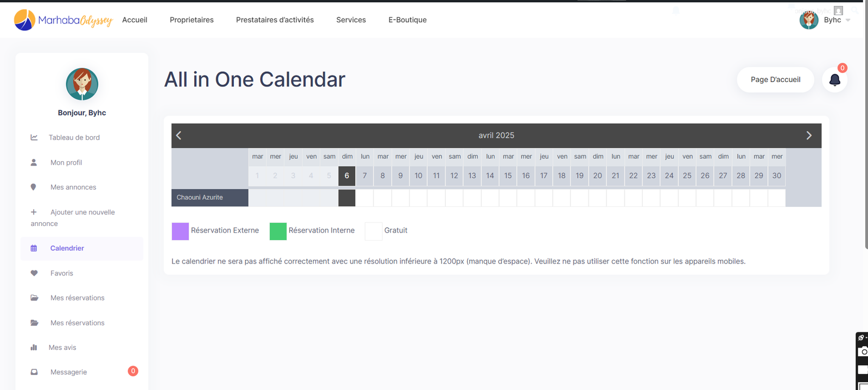Go to previous month in calendar

pos(178,135)
